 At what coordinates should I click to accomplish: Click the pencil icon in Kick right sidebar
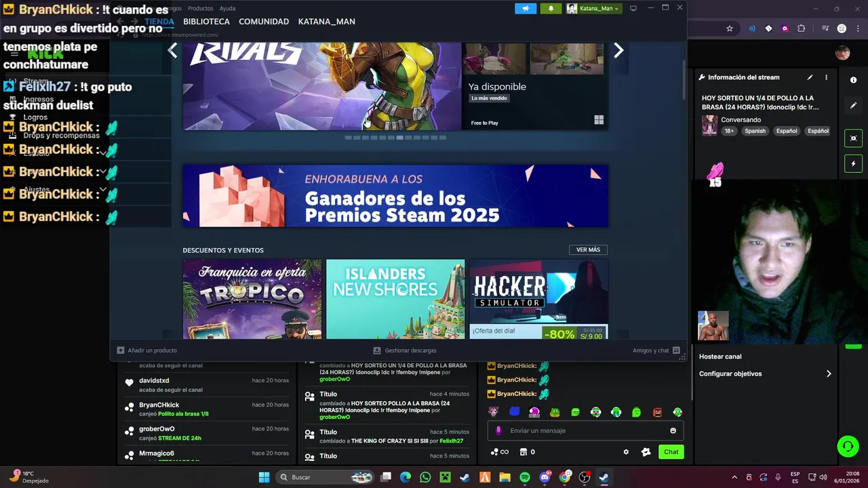[x=854, y=106]
